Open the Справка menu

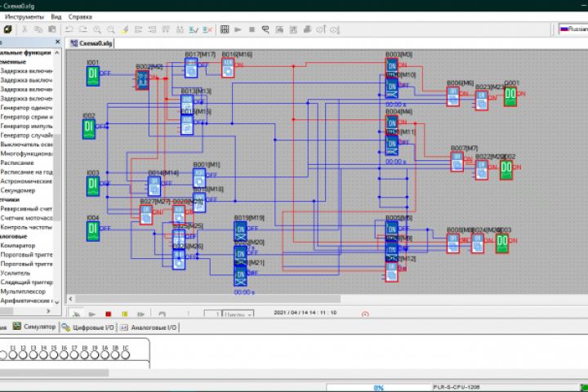click(80, 16)
